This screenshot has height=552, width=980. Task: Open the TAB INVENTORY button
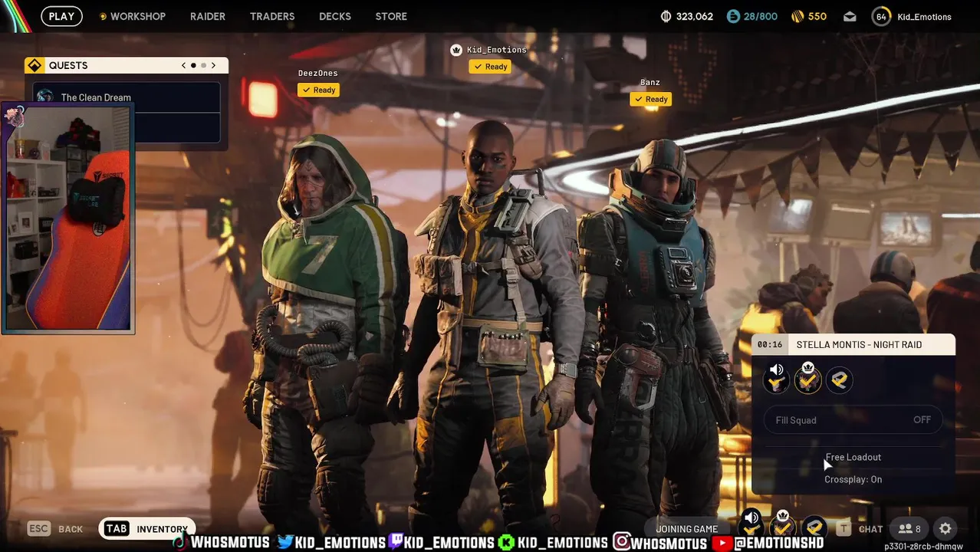146,529
